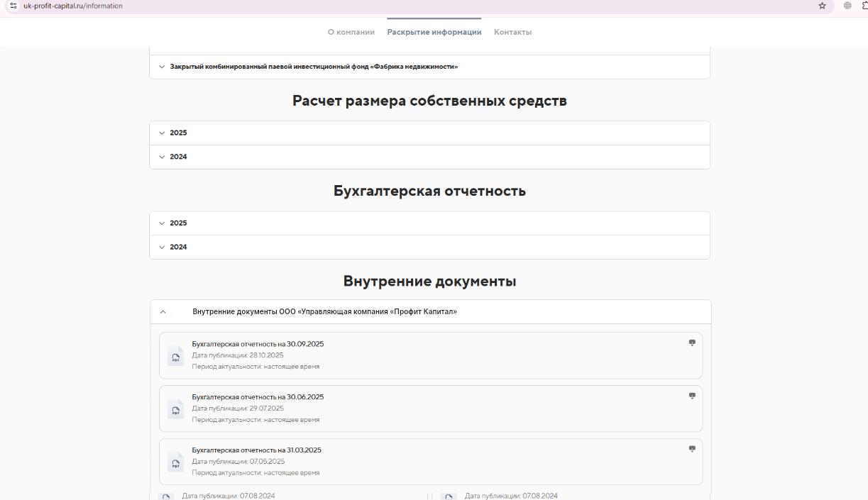Expand 2024 under Расчет размера собственных средств
868x500 pixels.
point(178,157)
